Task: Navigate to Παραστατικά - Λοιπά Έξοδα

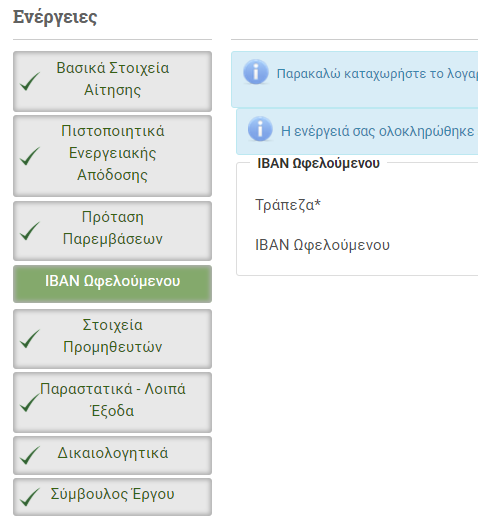Action: pyautogui.click(x=112, y=402)
